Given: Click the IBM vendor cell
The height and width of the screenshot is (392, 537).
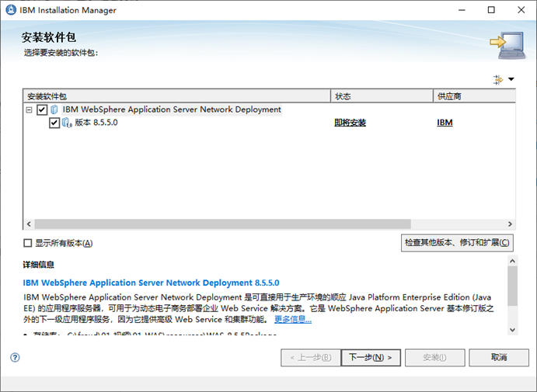Looking at the screenshot, I should pos(445,123).
